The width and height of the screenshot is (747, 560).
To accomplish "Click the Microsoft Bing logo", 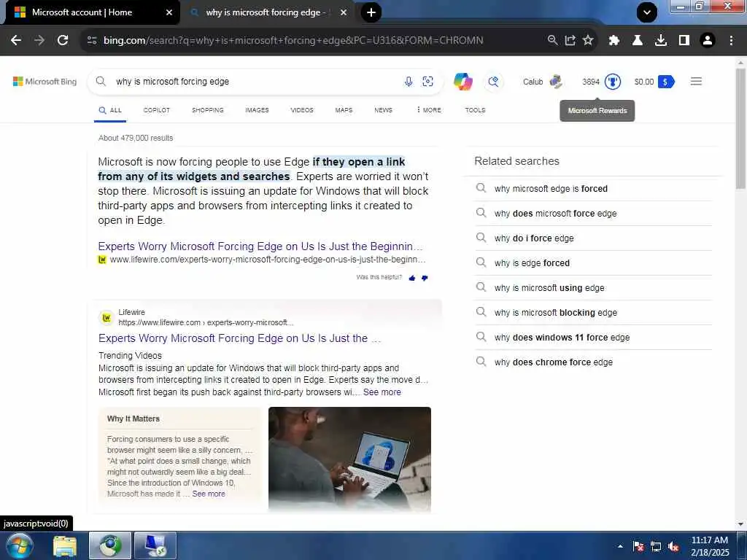I will [x=44, y=82].
